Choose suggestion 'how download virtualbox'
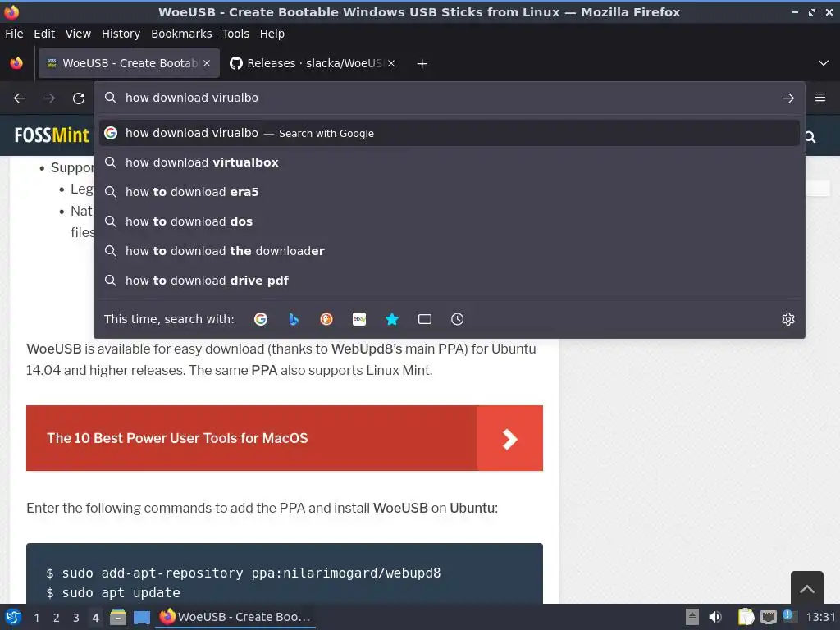The image size is (840, 630). (x=450, y=162)
